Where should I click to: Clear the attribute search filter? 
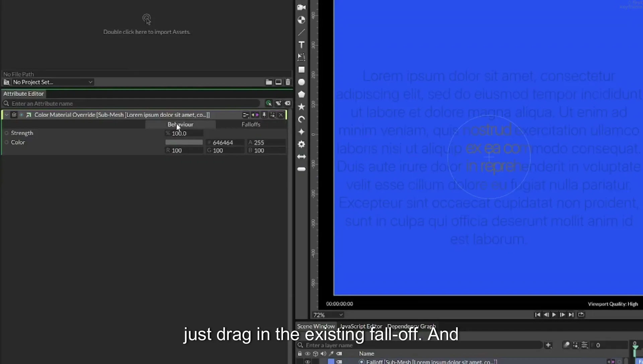(x=288, y=103)
